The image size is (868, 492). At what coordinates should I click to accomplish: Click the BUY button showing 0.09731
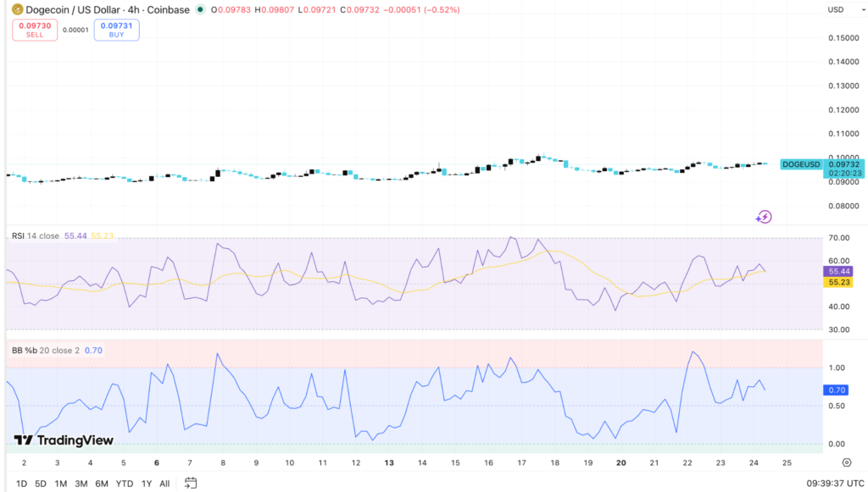[x=116, y=30]
